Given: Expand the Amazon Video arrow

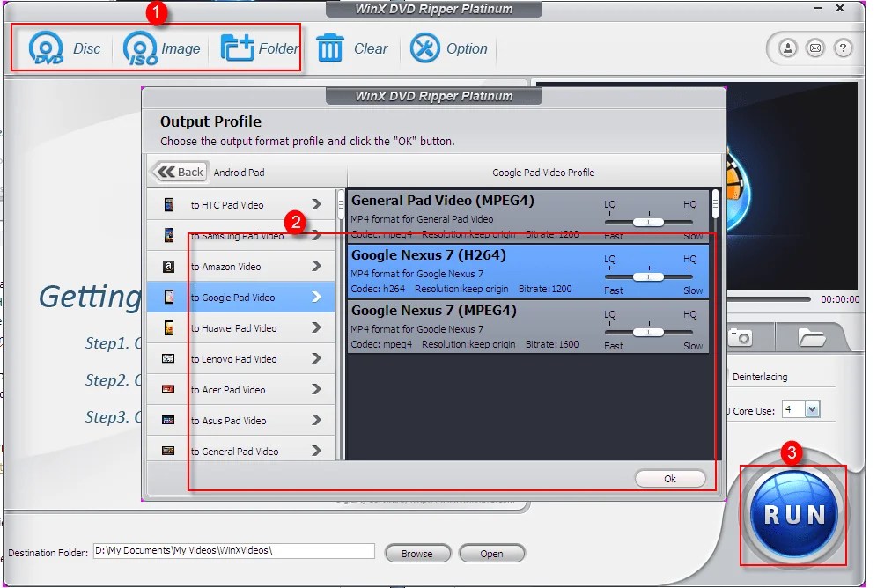Looking at the screenshot, I should pyautogui.click(x=317, y=266).
